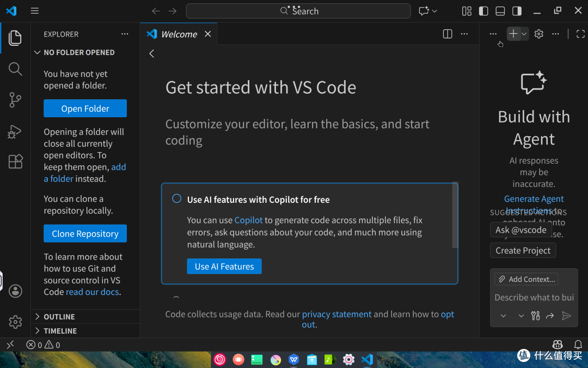Open system settings gear in dock
This screenshot has height=368, width=588.
click(348, 359)
